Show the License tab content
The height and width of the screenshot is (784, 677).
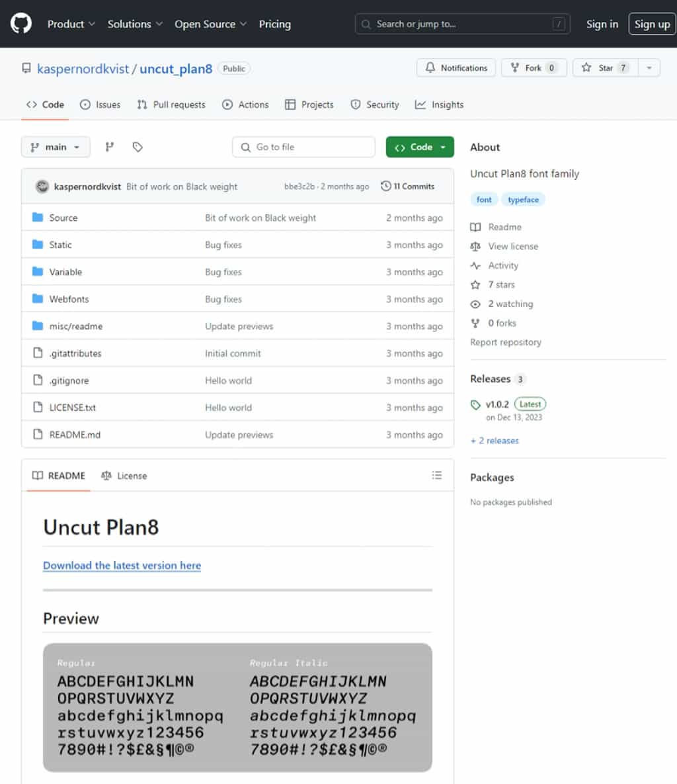[x=124, y=476]
